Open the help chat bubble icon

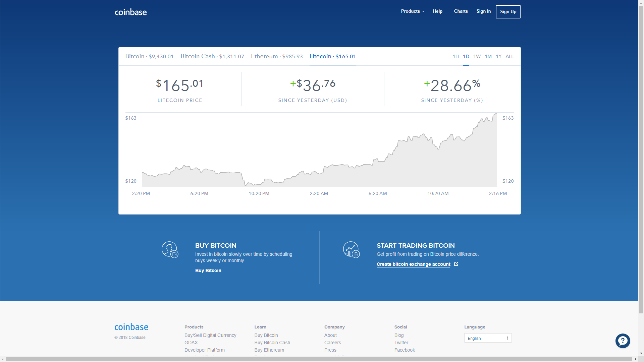coord(623,341)
